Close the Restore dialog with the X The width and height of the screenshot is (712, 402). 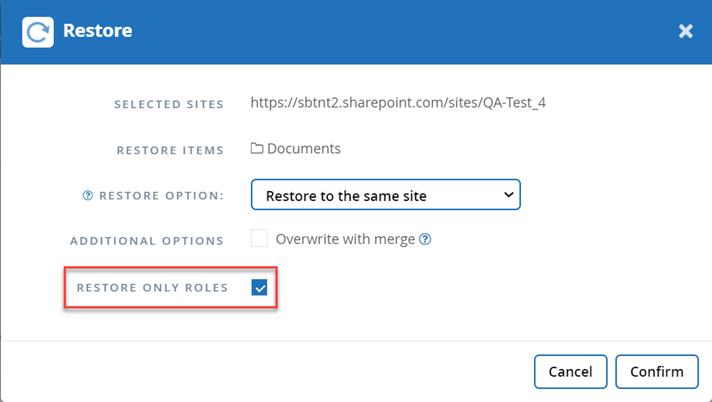686,31
